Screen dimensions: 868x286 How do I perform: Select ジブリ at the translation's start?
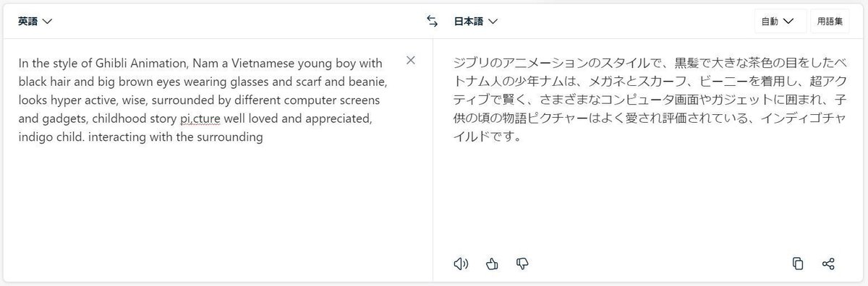pos(472,63)
